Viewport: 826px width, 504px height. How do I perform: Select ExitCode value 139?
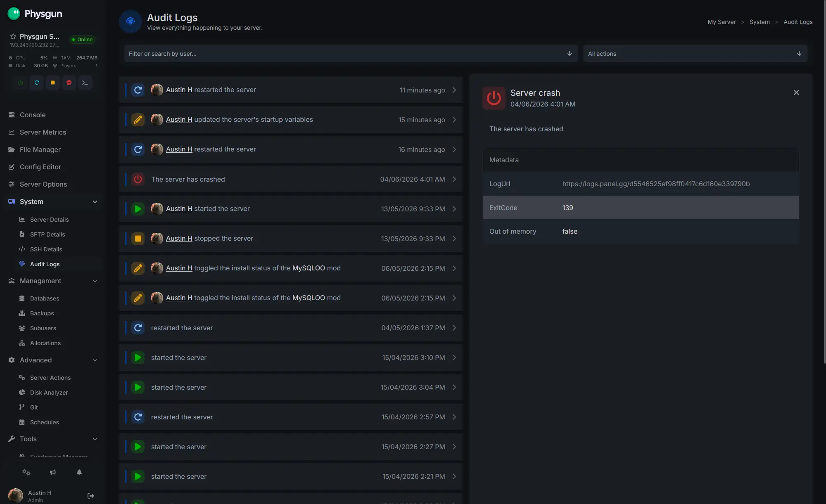click(x=567, y=208)
